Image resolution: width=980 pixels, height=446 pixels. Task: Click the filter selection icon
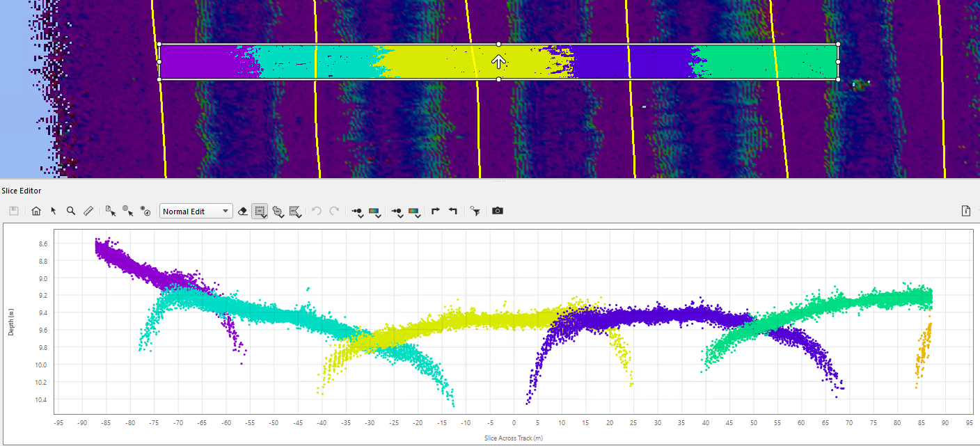point(475,211)
